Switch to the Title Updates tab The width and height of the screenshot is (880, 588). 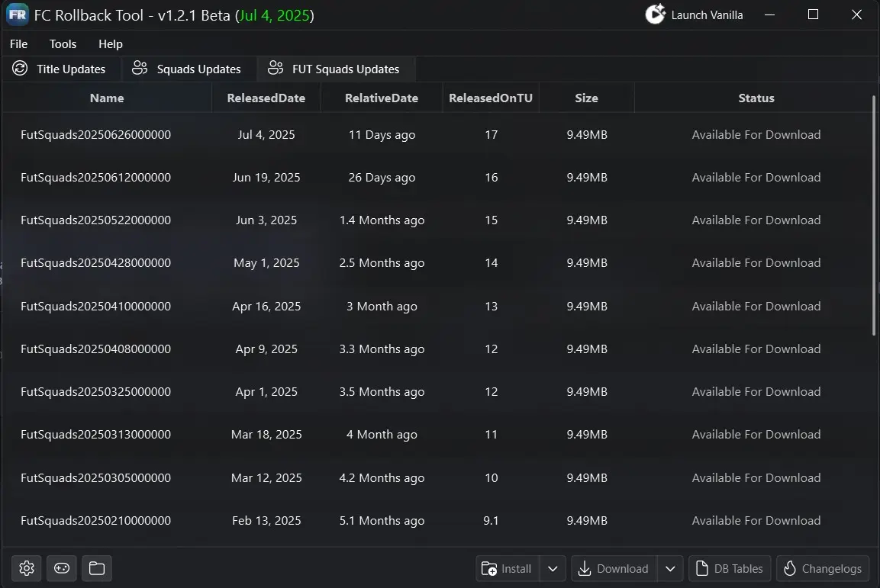point(61,69)
